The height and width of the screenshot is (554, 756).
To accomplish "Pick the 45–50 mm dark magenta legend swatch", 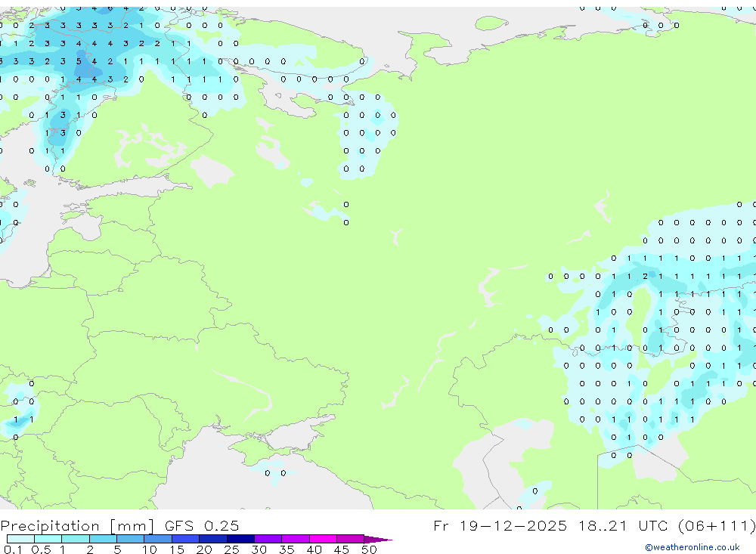I will 350,539.
